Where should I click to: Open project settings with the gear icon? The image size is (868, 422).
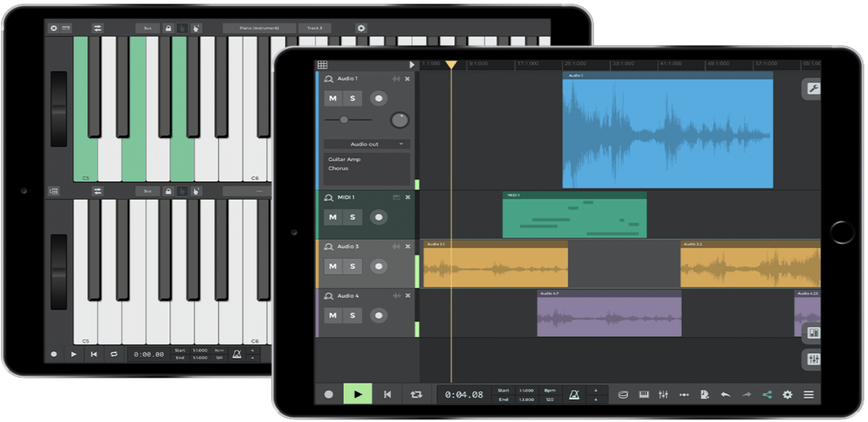(788, 394)
